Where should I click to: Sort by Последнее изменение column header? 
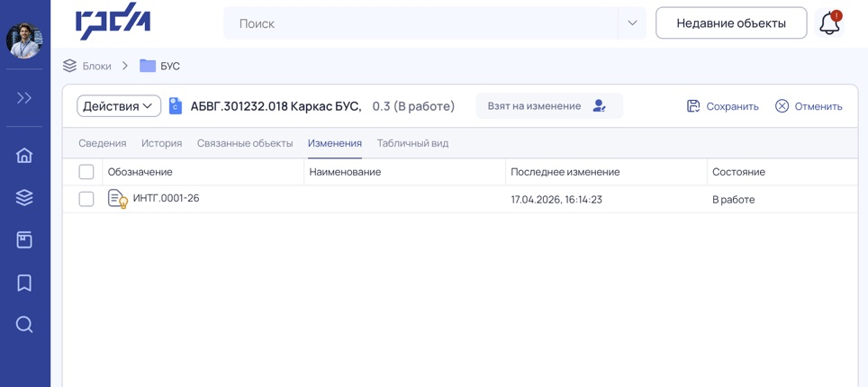click(565, 172)
